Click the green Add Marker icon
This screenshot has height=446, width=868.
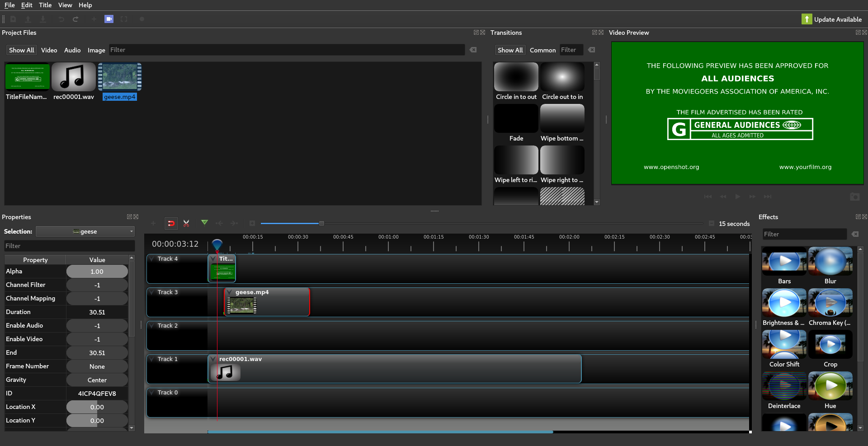click(x=204, y=223)
